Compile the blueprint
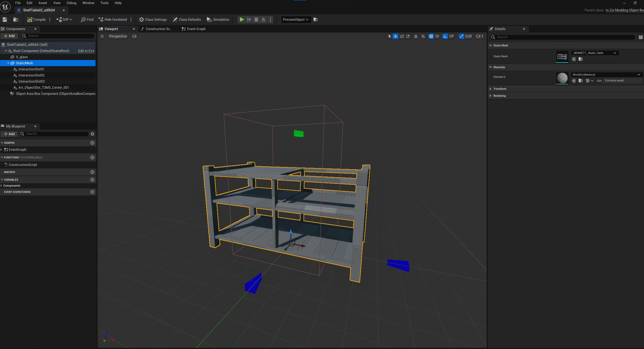Viewport: 644px width, 349px height. pos(37,20)
